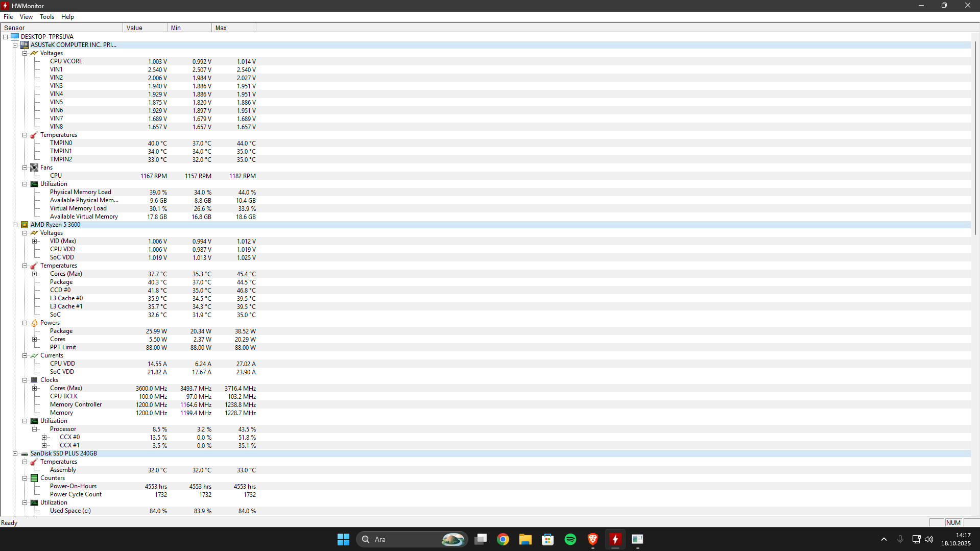The image size is (980, 551).
Task: Click the AMD Ryzen processor chip icon
Action: 25,225
